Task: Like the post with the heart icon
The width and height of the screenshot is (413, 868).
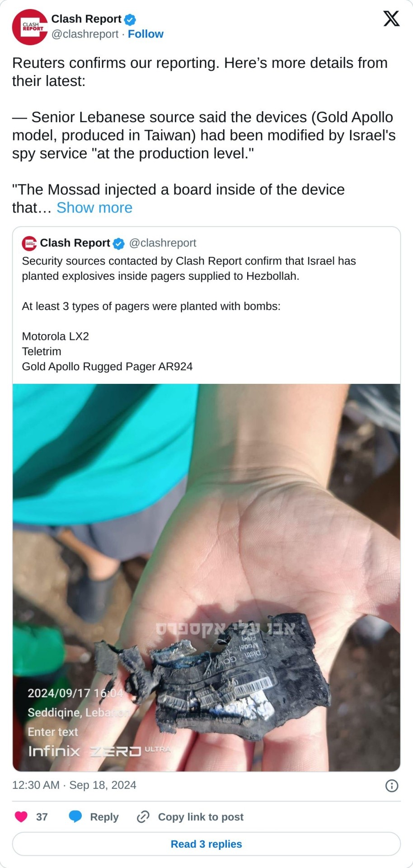Action: pos(21,816)
